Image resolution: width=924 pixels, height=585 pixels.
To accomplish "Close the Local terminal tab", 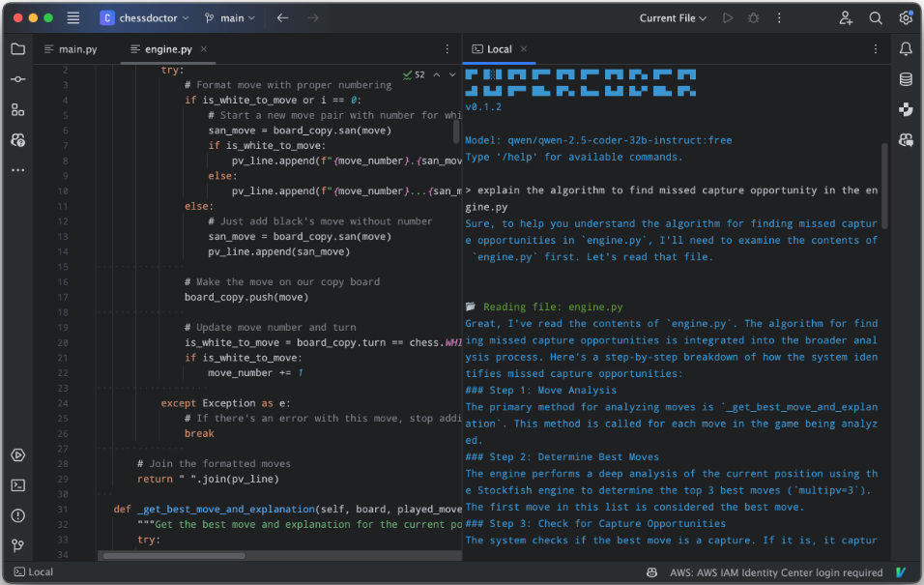I will (524, 49).
